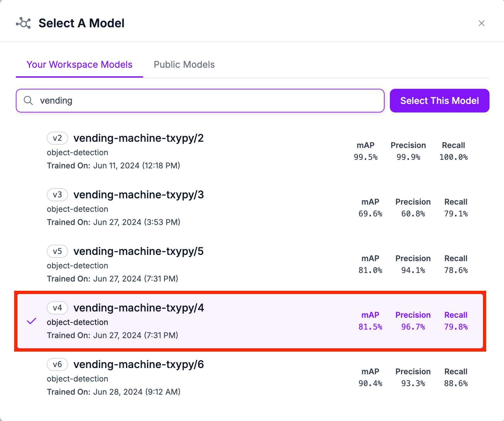504x421 pixels.
Task: Click the model network icon in header
Action: [x=23, y=23]
